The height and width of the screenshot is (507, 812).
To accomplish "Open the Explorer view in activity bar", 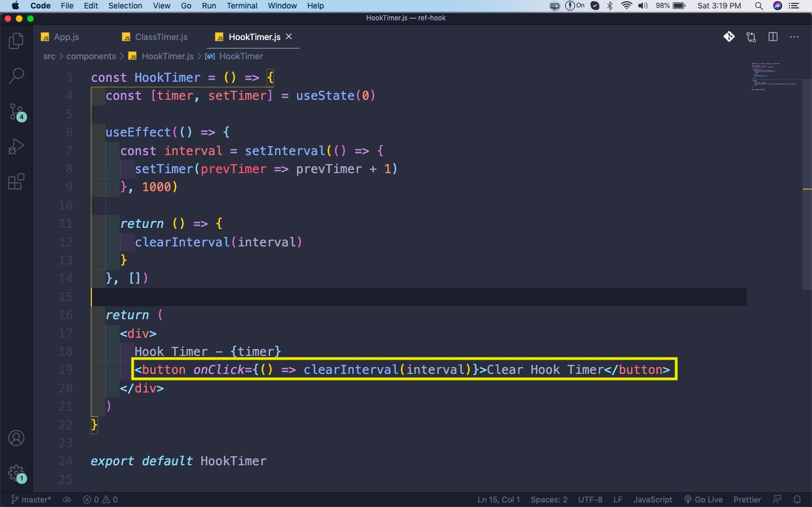I will 16,41.
